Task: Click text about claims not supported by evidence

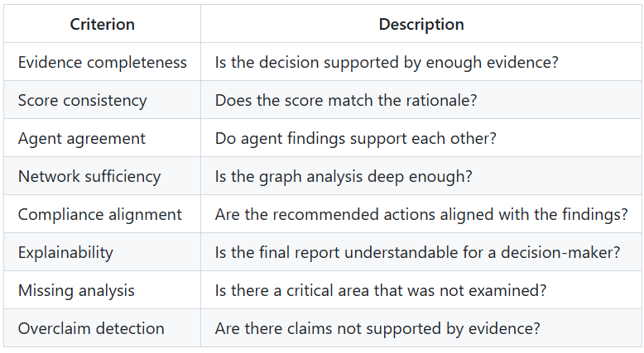Action: click(377, 328)
